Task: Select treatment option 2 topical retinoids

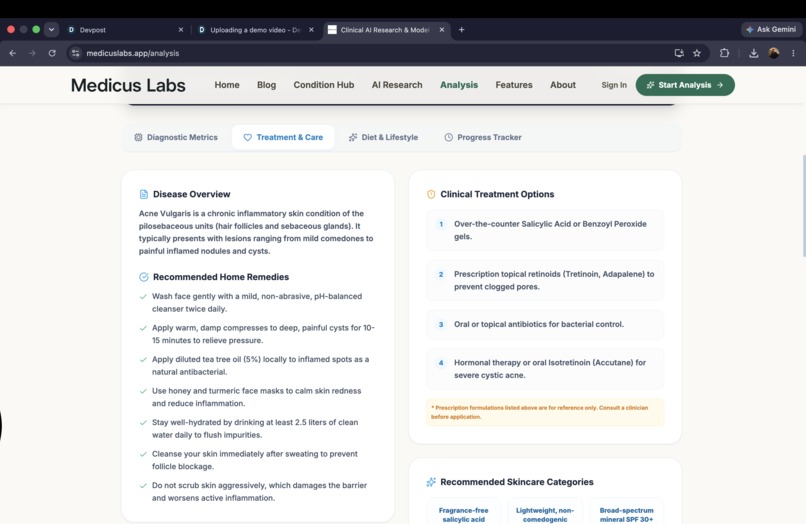Action: (x=545, y=280)
